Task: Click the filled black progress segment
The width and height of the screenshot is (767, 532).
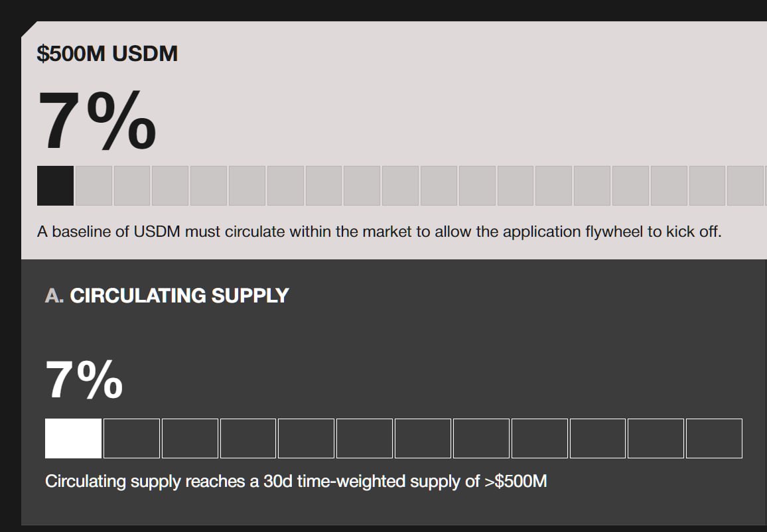Action: [56, 186]
